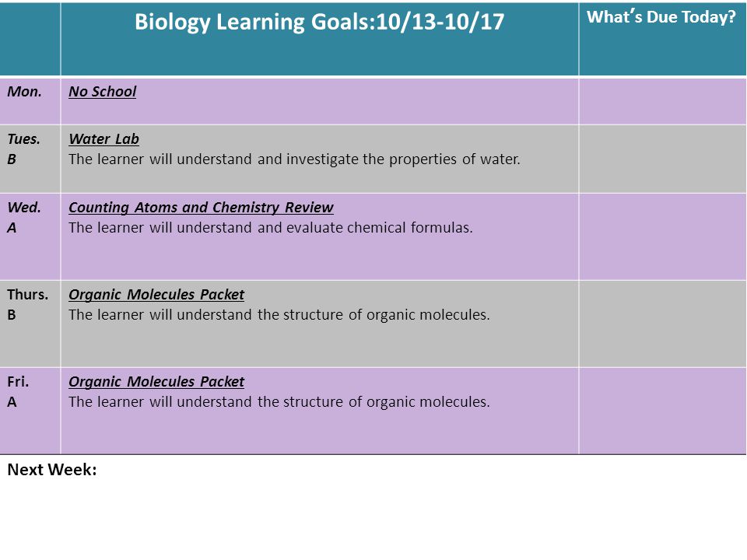Click the evaluate chemical formulas goal text
The width and height of the screenshot is (747, 560).
click(x=271, y=228)
